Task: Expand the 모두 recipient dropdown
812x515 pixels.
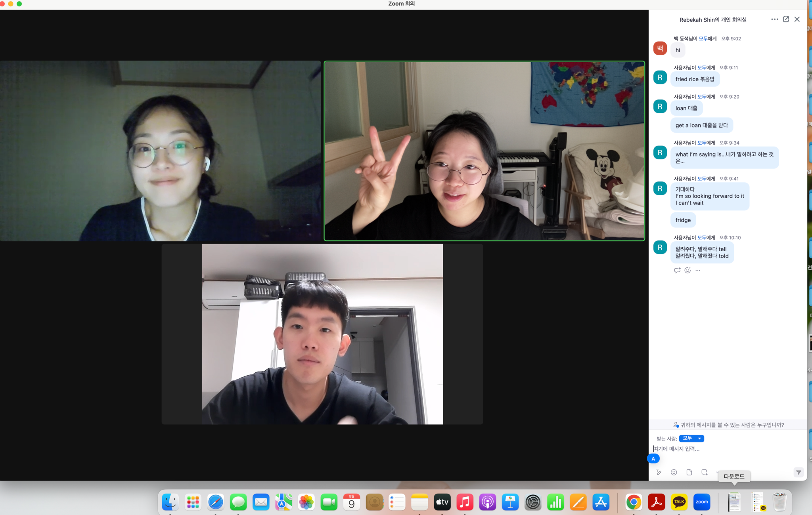Action: [x=691, y=438]
